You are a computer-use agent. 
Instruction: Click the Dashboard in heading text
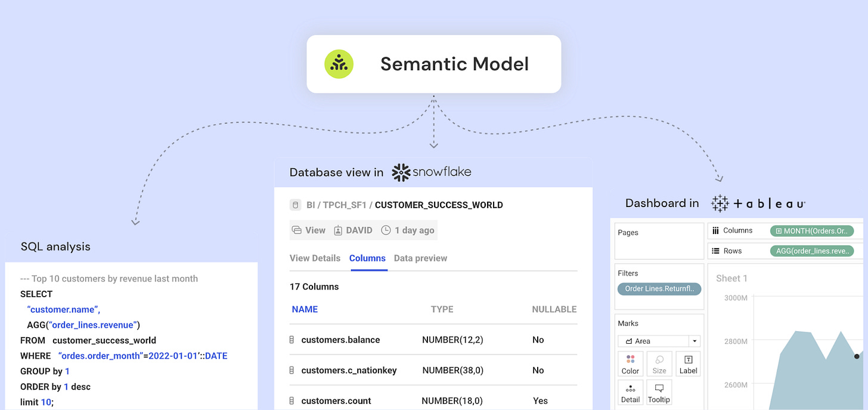(x=662, y=204)
